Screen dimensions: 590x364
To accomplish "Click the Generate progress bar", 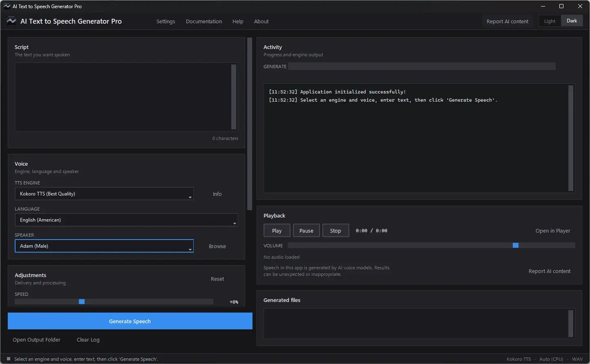I will tap(422, 66).
